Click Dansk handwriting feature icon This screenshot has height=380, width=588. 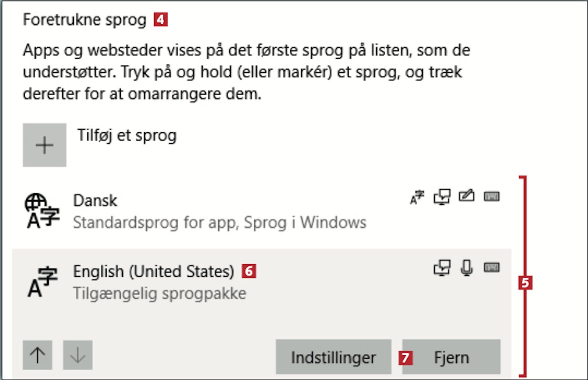[466, 196]
